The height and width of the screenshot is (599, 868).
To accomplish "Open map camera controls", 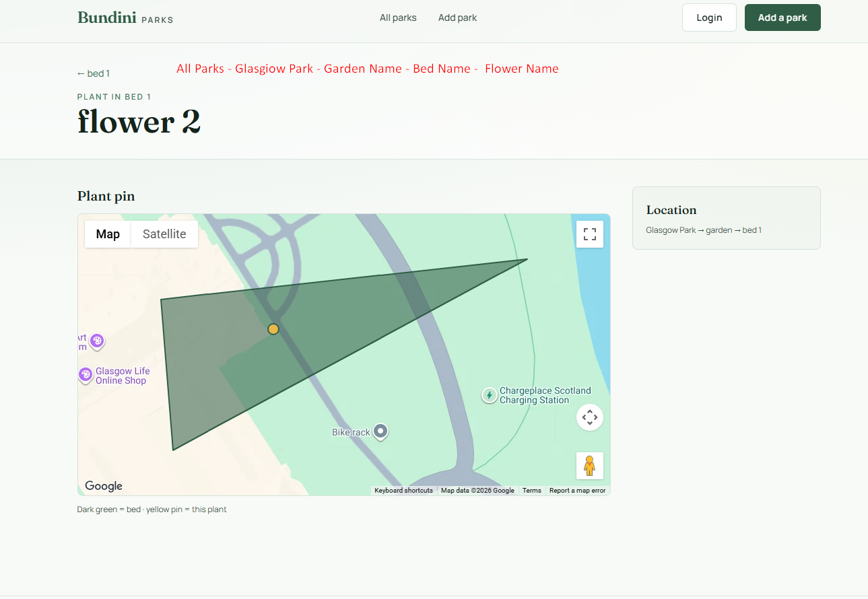I will coord(590,417).
